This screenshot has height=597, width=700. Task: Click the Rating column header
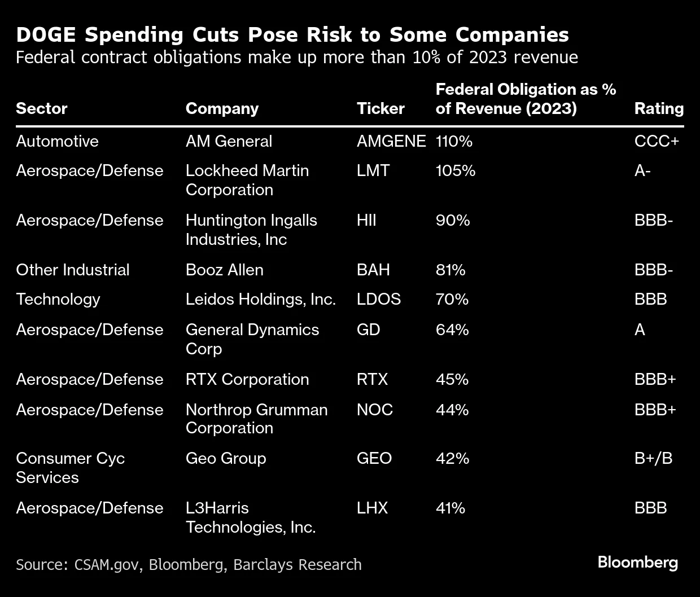(x=659, y=108)
